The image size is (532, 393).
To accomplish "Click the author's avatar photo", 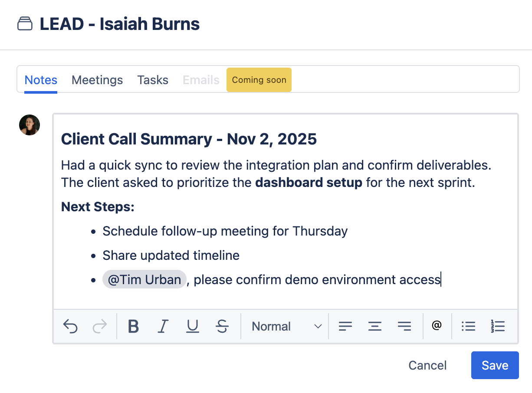I will tap(29, 125).
